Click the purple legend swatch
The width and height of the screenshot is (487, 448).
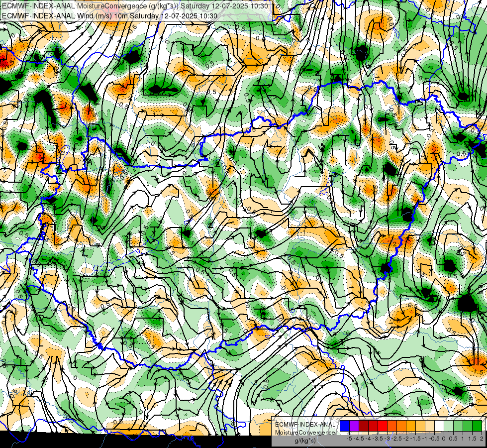click(x=354, y=426)
